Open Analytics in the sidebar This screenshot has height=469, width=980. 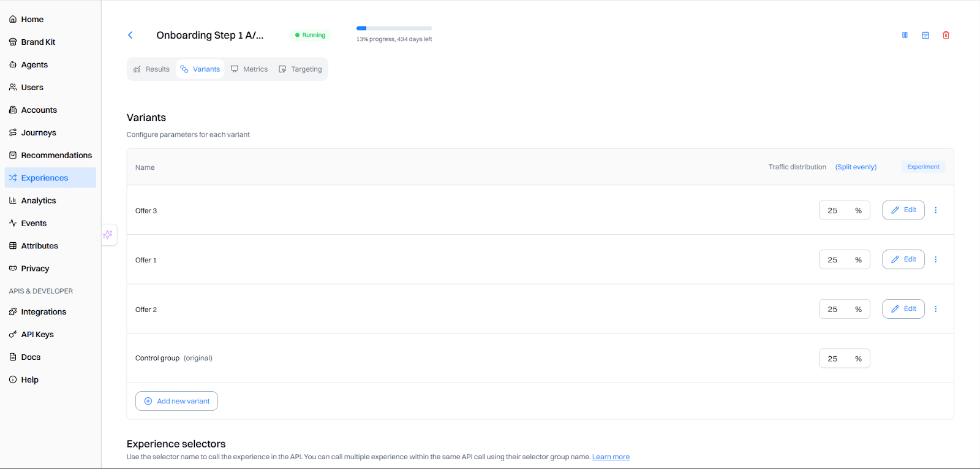tap(50, 200)
